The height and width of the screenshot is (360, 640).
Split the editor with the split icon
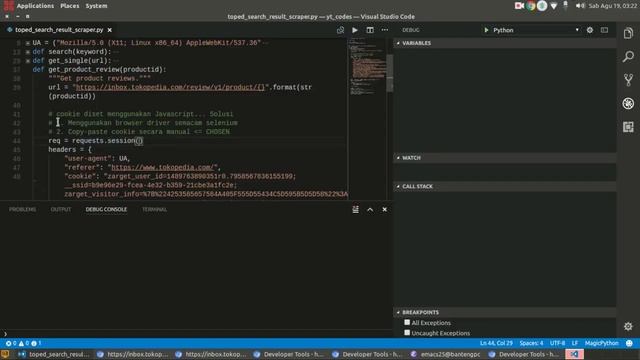(x=370, y=30)
